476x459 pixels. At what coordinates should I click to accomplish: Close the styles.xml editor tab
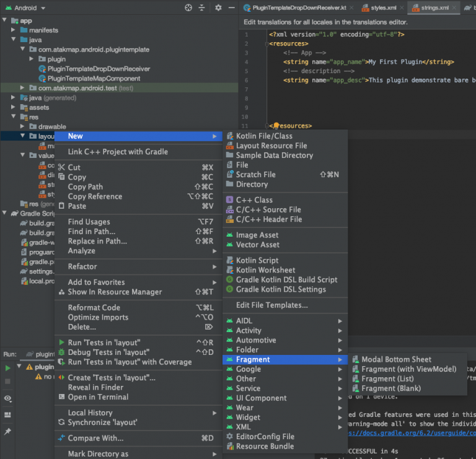(x=402, y=8)
